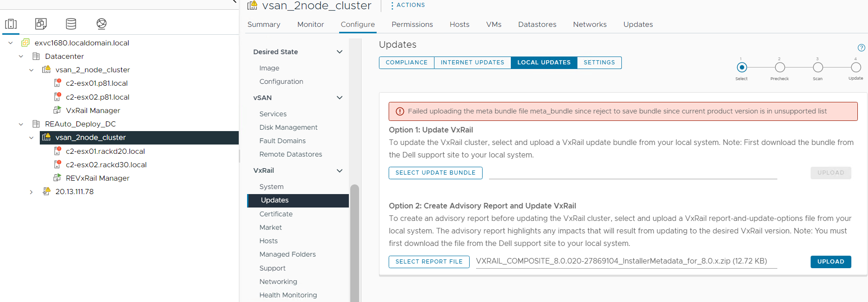
Task: Click the cluster icon in the page header
Action: pos(252,5)
